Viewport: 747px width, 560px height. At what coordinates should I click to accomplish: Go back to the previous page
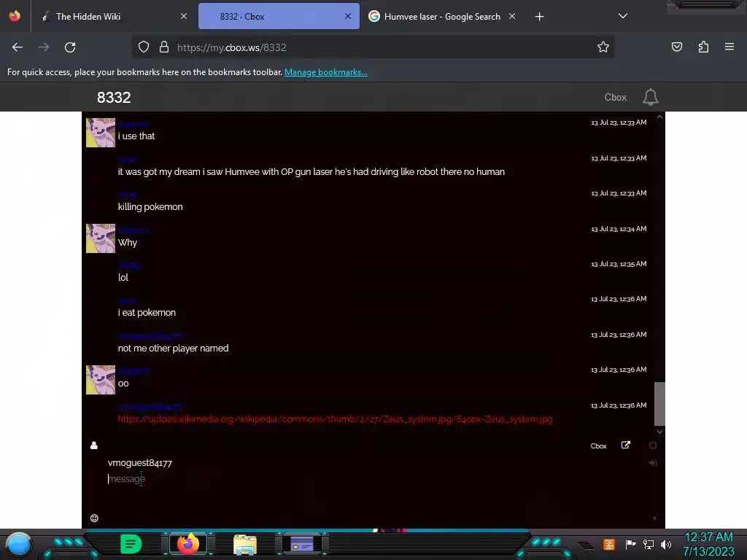tap(18, 47)
